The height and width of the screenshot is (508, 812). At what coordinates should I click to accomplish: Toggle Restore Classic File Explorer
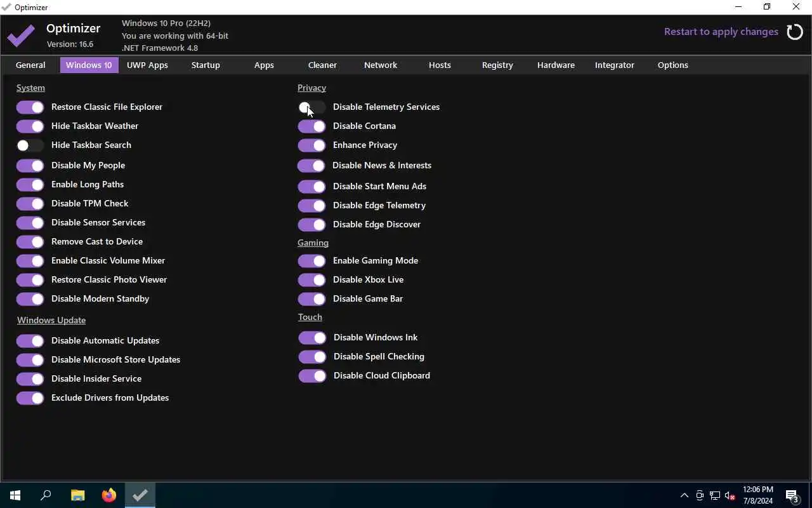point(30,107)
